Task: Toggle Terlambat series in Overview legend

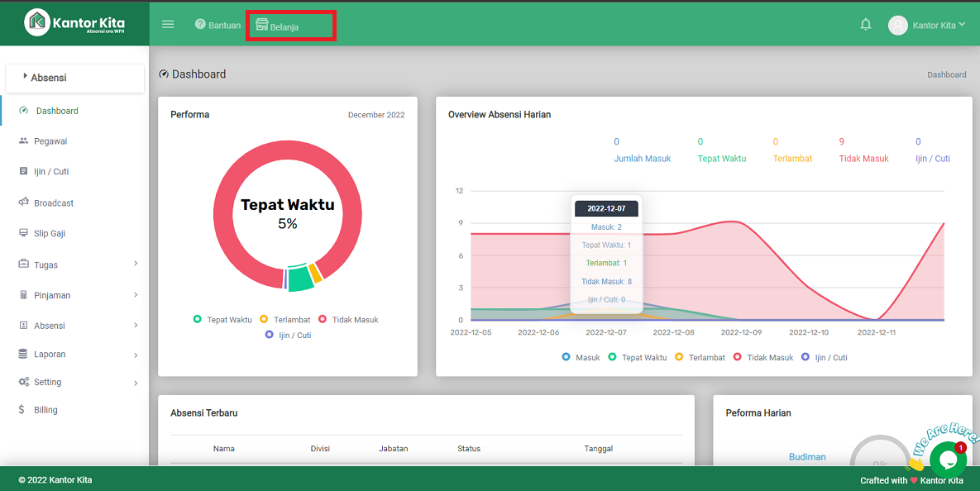Action: pos(700,357)
